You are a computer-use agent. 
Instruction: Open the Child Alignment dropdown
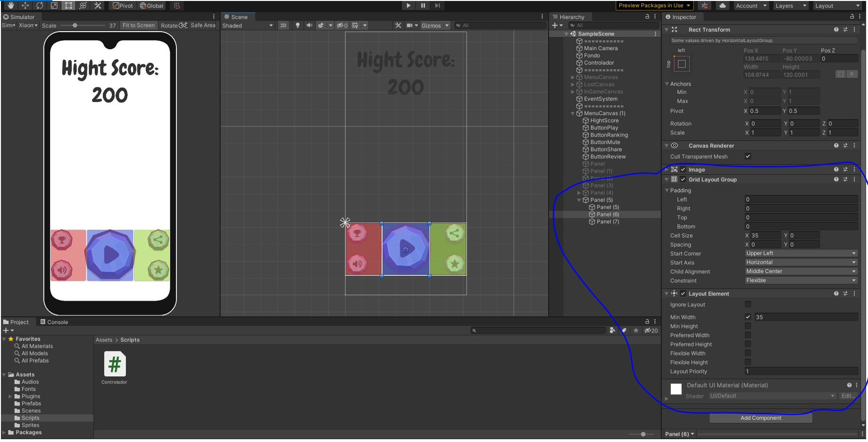tap(800, 271)
